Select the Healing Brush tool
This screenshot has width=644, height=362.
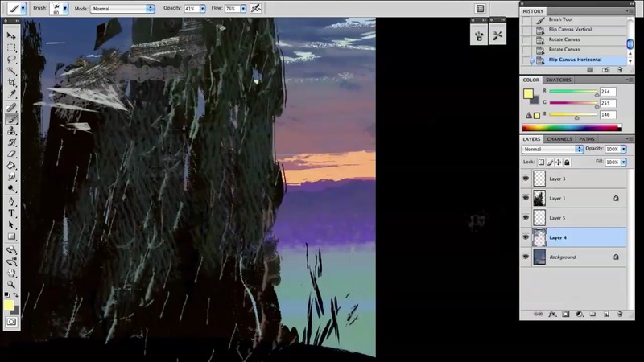click(x=11, y=108)
